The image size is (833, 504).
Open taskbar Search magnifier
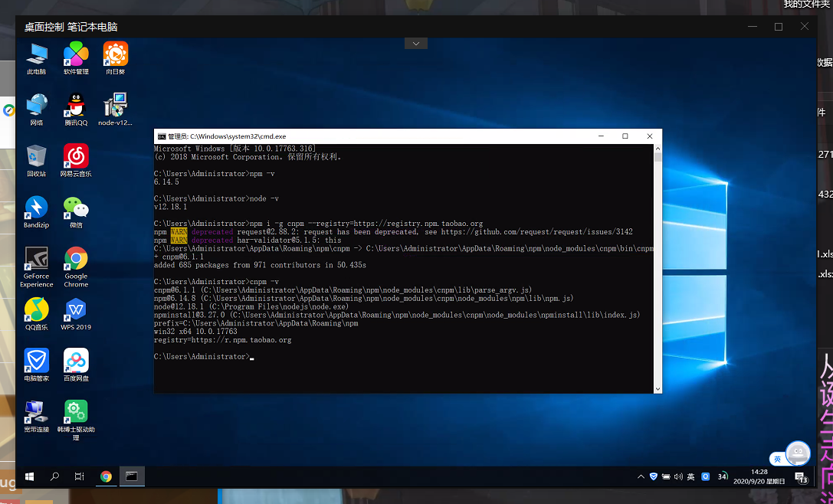coord(54,476)
